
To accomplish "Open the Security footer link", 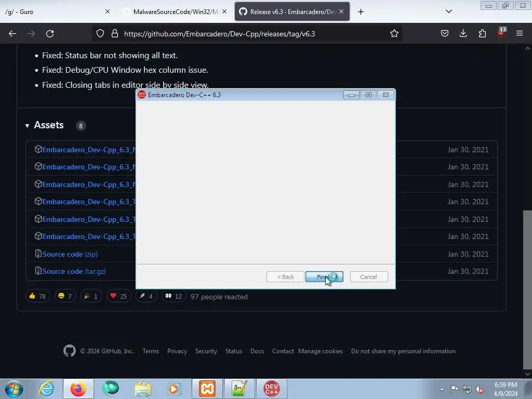I will click(206, 351).
